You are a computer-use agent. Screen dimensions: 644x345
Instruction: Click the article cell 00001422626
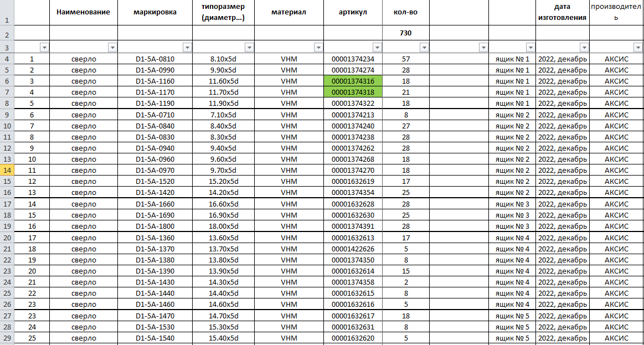click(x=353, y=249)
